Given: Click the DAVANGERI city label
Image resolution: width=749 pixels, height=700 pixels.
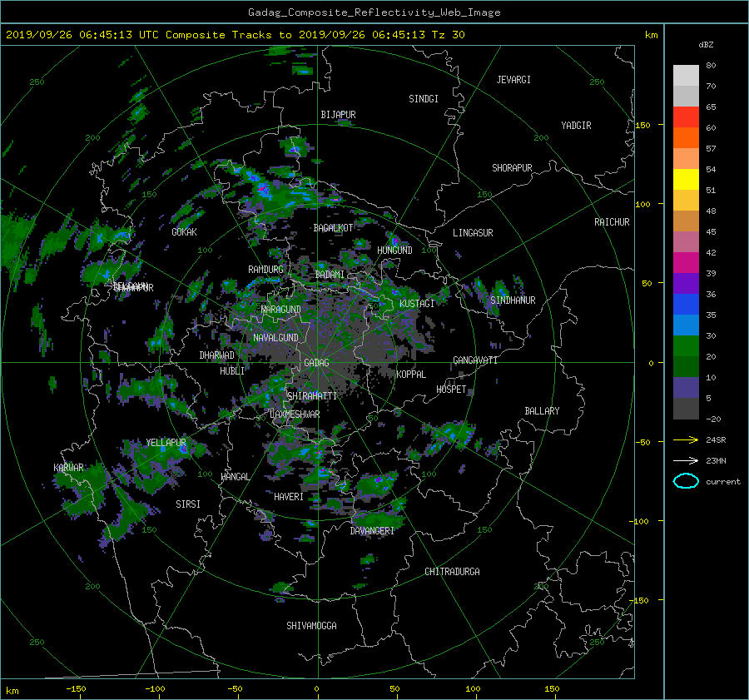Looking at the screenshot, I should (x=372, y=531).
